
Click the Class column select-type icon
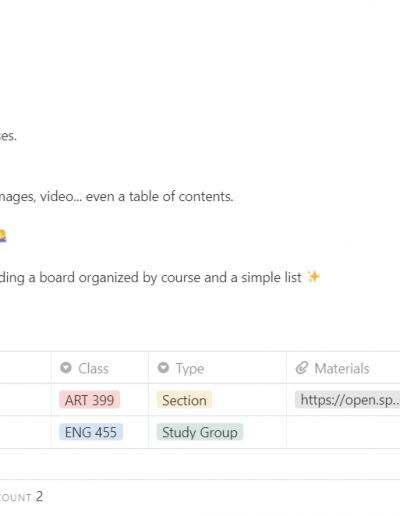(66, 368)
